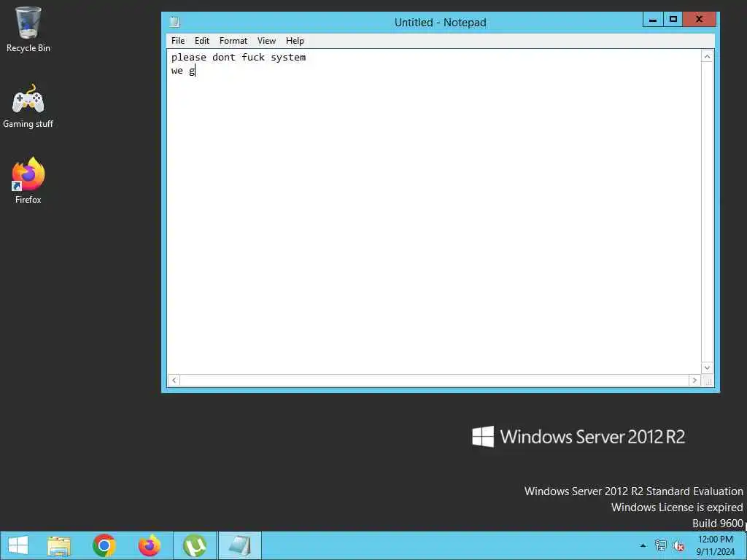Click the vertical scrollbar down arrow
The image size is (747, 560).
pos(707,367)
